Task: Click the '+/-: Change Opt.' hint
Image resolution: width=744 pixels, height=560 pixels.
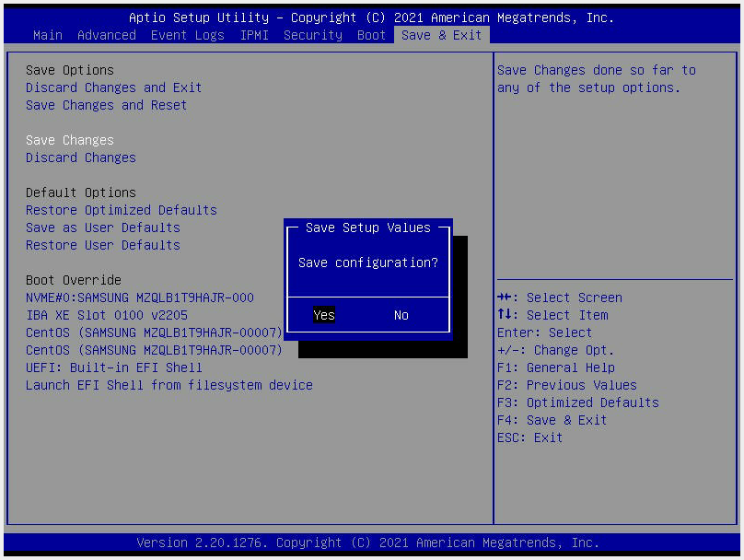Action: [555, 350]
